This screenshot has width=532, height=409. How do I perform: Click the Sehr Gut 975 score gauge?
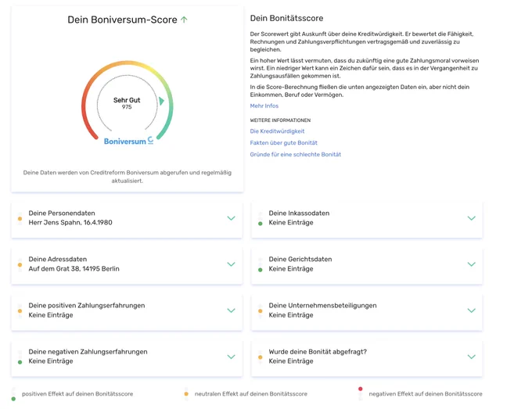[x=128, y=100]
